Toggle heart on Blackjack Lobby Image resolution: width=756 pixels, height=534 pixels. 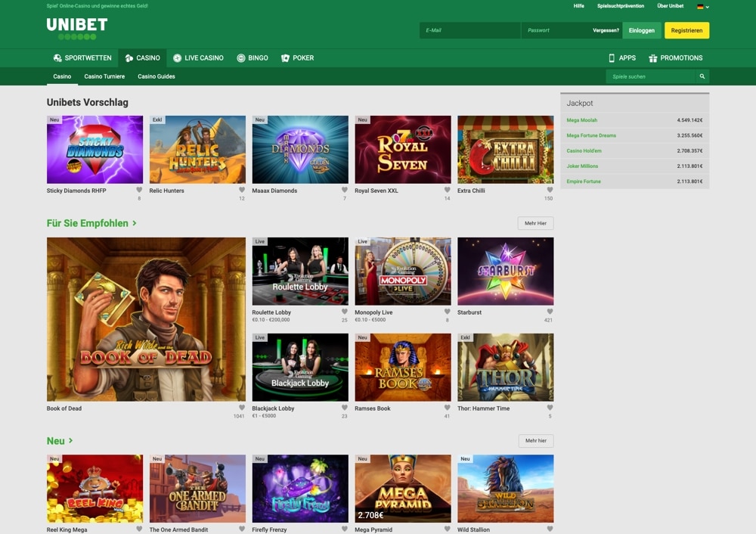(345, 408)
